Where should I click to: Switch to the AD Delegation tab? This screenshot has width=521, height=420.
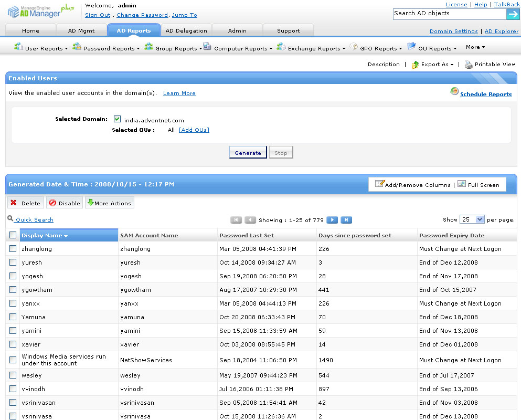coord(186,30)
